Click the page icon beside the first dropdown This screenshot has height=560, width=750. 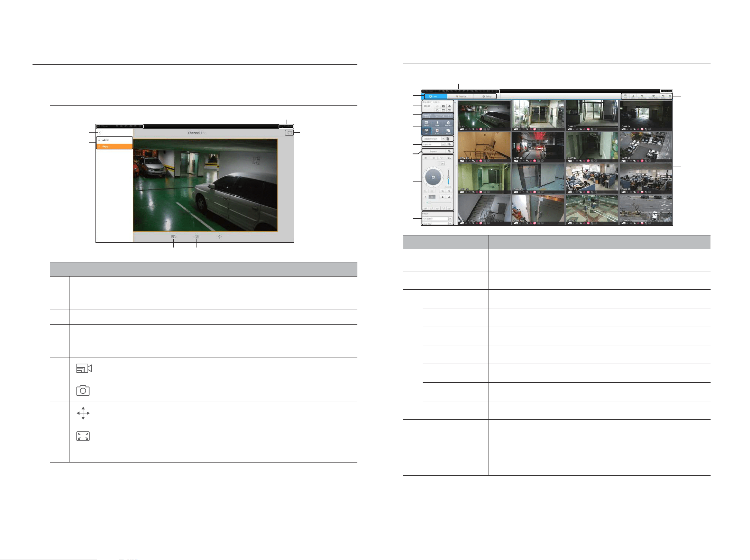click(x=448, y=139)
